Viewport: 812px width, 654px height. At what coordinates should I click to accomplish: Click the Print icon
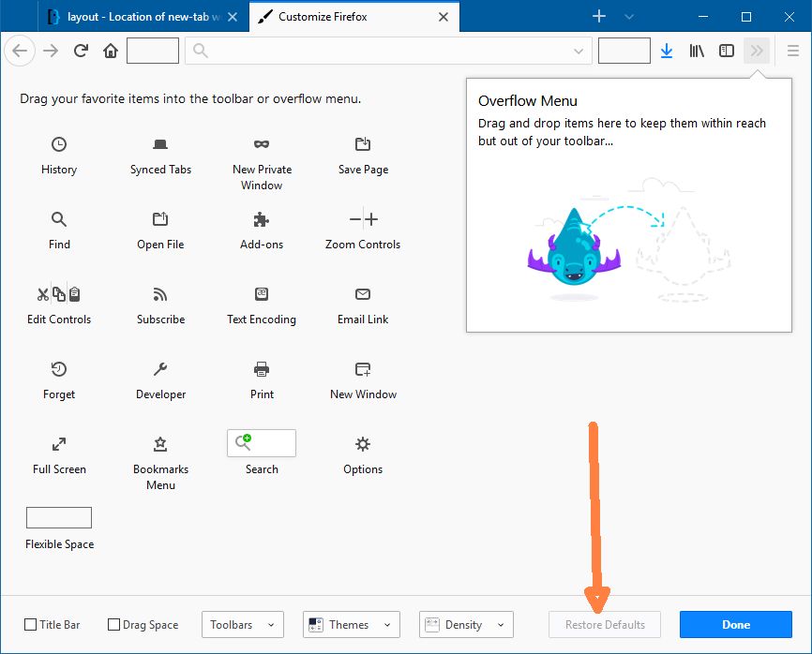click(262, 369)
